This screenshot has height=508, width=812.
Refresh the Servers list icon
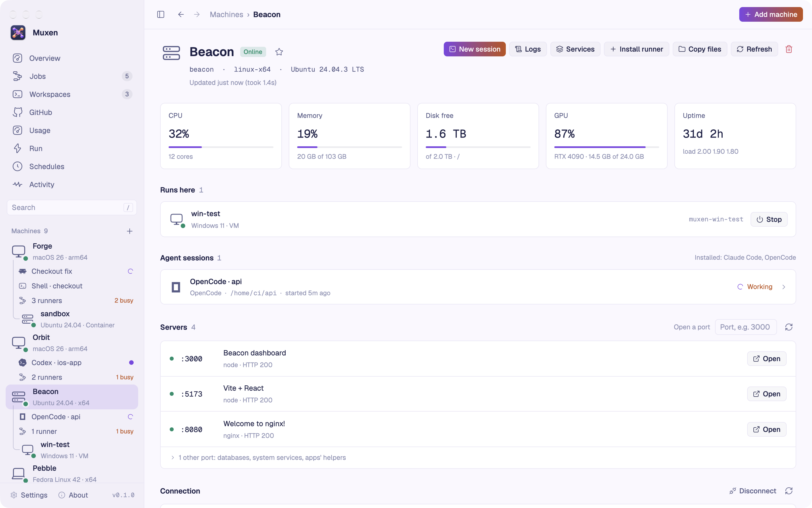[x=789, y=327]
